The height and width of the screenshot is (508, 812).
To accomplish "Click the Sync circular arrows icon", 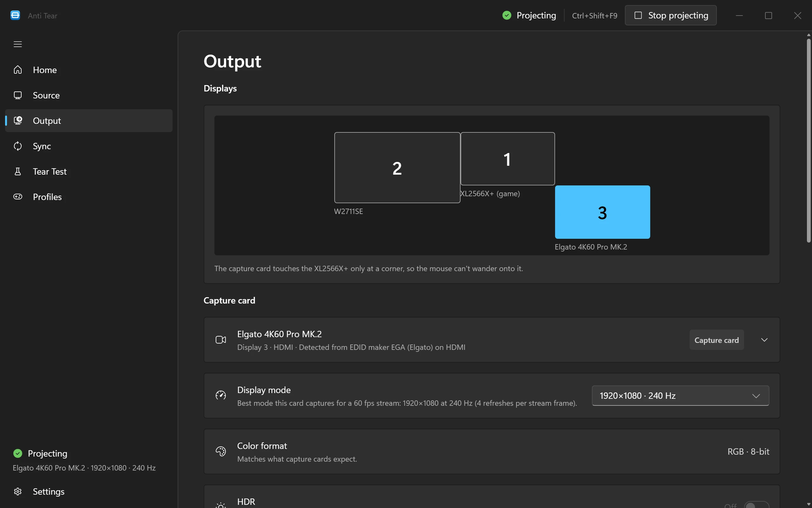I will click(x=18, y=146).
